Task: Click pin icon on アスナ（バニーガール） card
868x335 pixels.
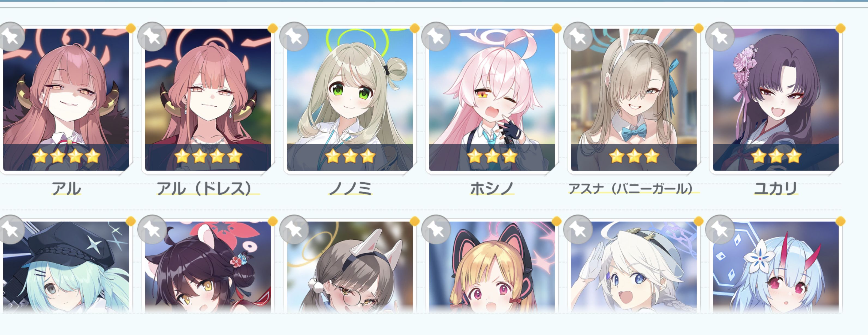Action: coord(578,37)
